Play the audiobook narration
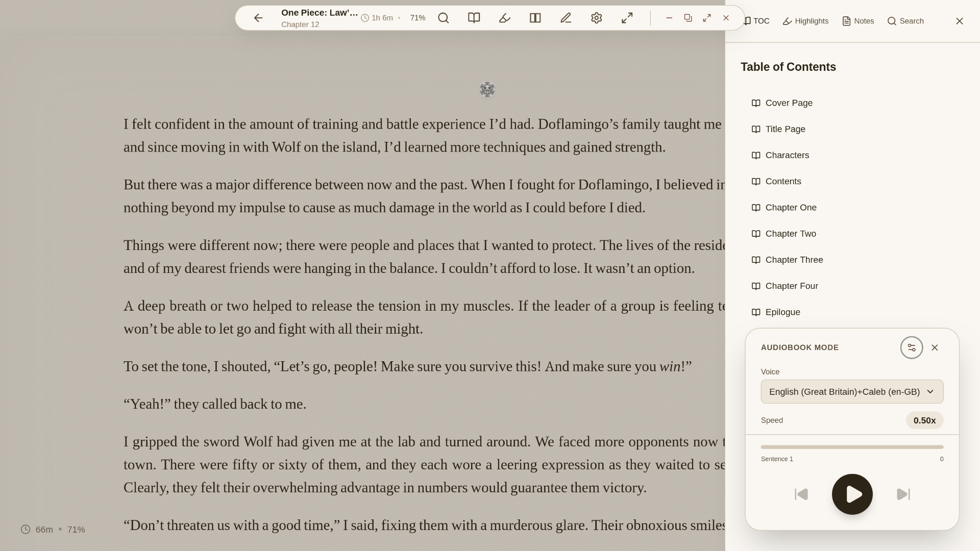 coord(852,494)
